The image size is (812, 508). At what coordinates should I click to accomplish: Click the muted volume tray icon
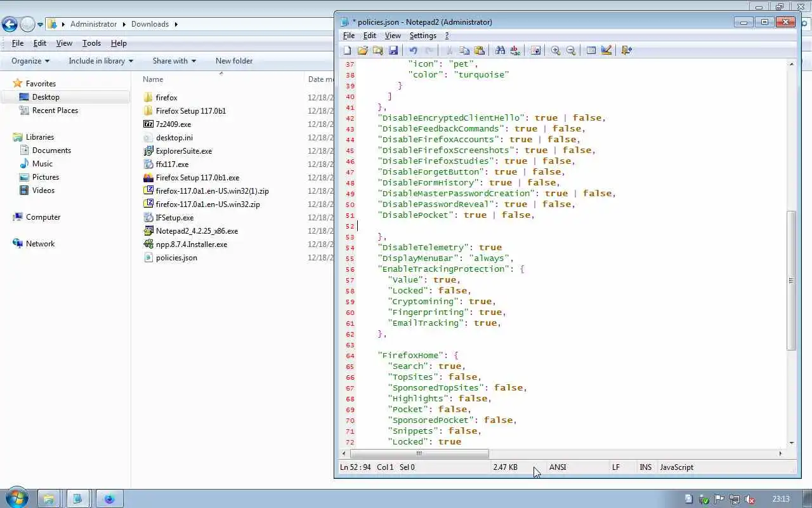click(x=750, y=499)
